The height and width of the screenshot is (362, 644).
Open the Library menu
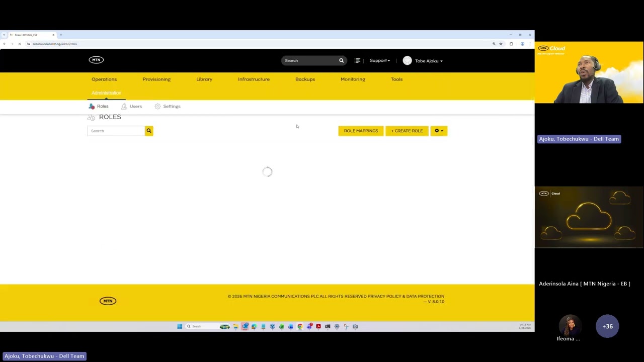pos(204,79)
